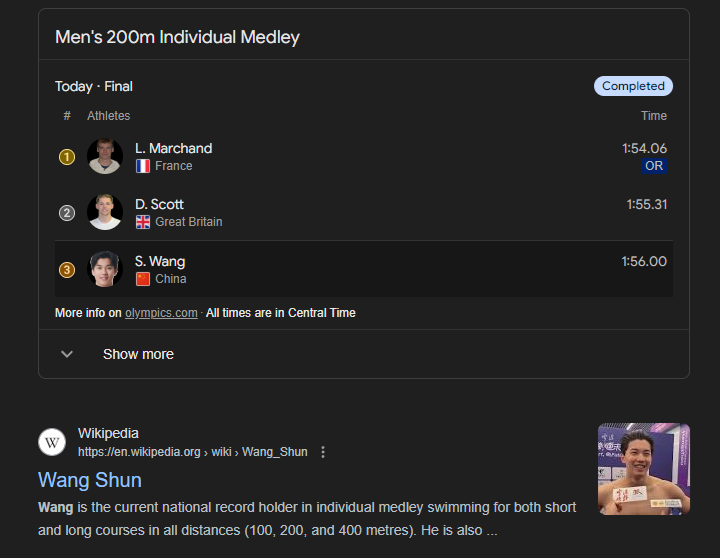The width and height of the screenshot is (720, 558).
Task: Click the OR Olympic record badge
Action: click(654, 166)
